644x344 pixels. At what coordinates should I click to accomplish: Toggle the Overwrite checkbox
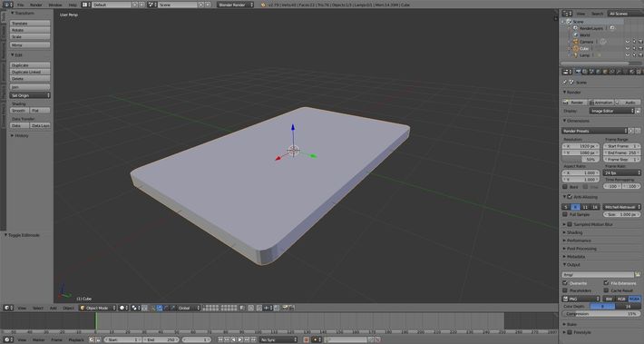565,283
